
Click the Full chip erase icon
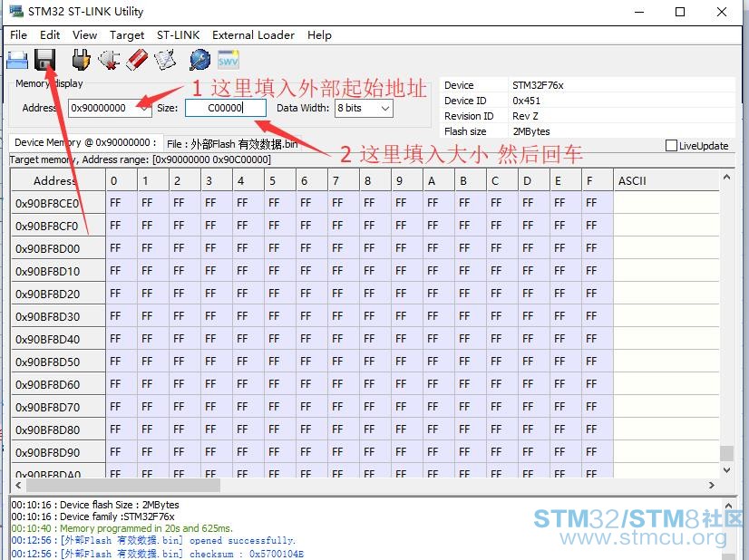137,60
